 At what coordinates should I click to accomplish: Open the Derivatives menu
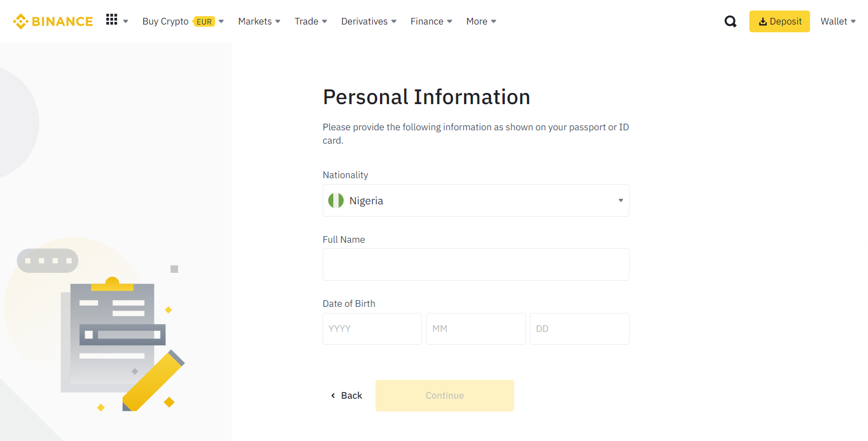[369, 21]
